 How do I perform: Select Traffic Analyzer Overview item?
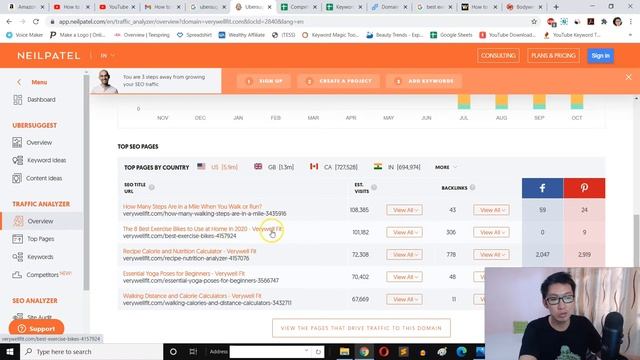point(41,221)
